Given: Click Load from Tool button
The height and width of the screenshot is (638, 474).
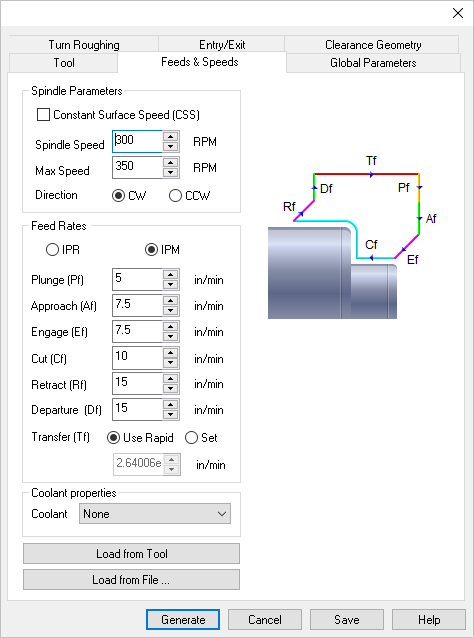Looking at the screenshot, I should point(131,554).
